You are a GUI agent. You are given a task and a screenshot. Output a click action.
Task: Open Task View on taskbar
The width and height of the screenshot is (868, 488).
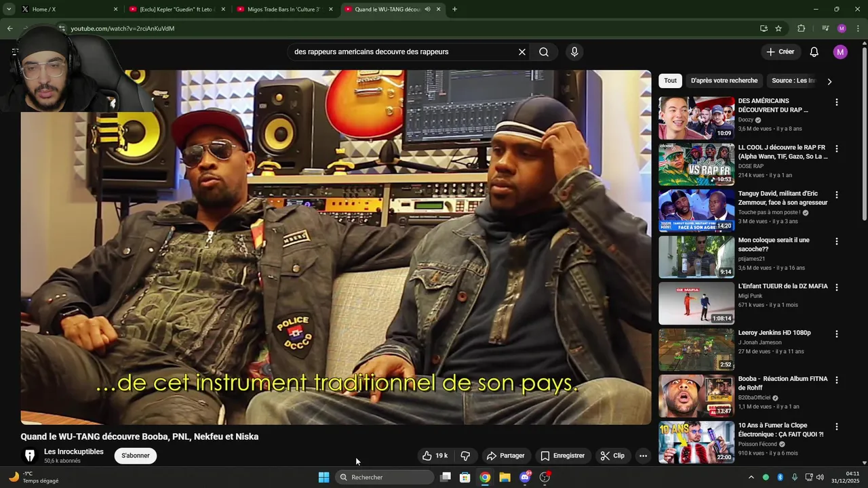point(446,477)
